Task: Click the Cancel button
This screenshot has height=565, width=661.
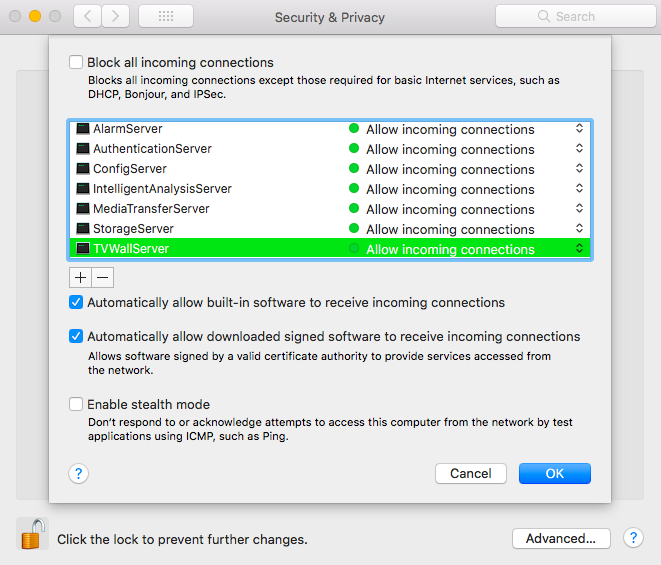Action: pyautogui.click(x=470, y=473)
